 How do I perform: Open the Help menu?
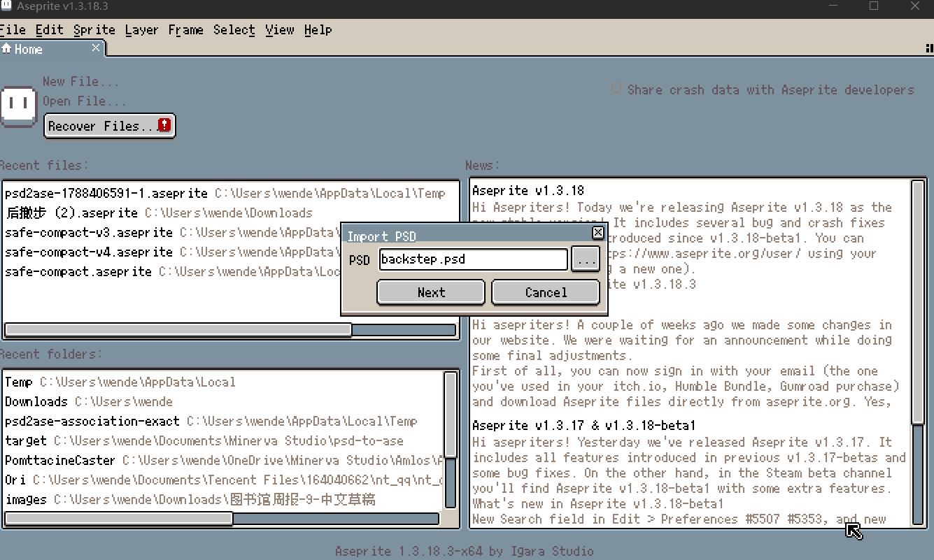(318, 30)
